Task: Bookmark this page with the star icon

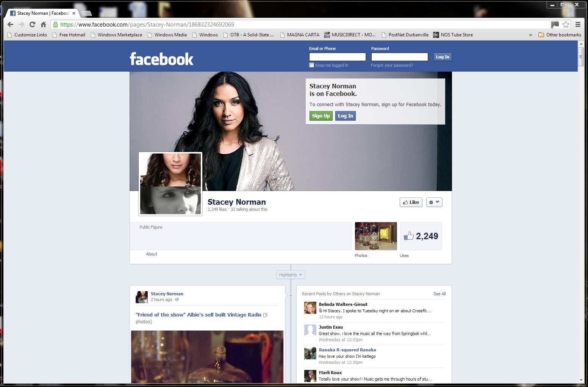Action: (x=566, y=24)
